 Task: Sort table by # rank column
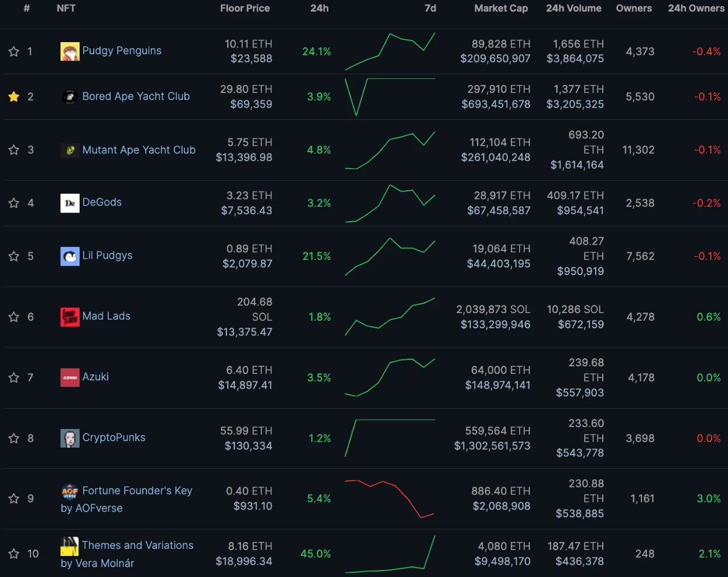(26, 8)
